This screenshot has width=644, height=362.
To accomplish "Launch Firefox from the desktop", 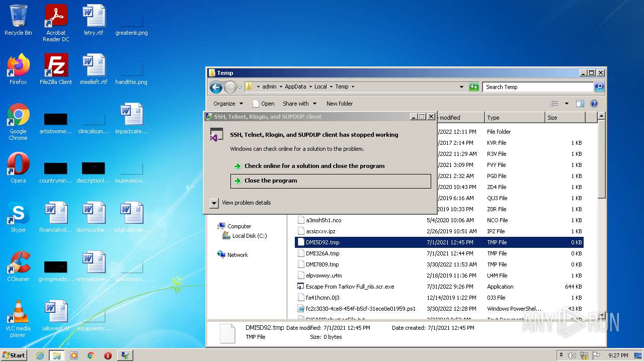I will (x=18, y=69).
